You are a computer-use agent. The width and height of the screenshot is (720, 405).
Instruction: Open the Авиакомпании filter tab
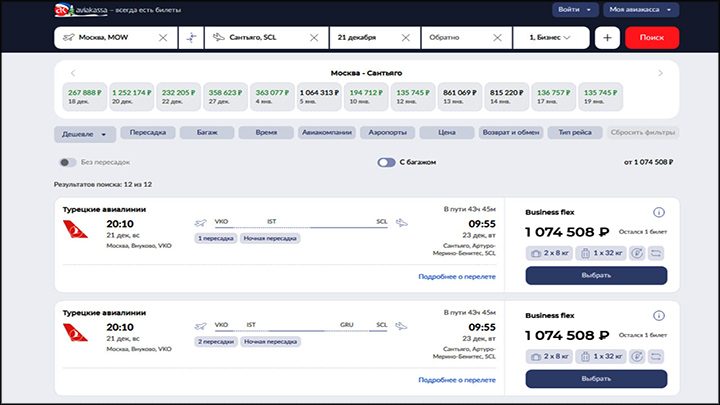point(323,133)
